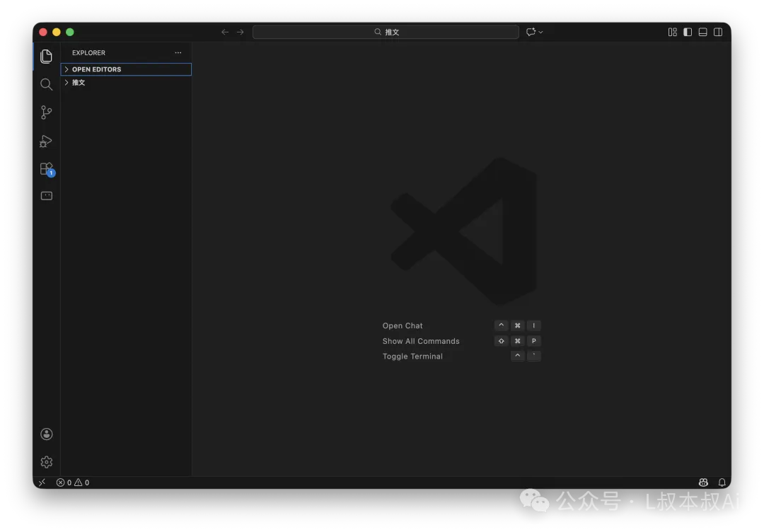This screenshot has height=532, width=764.
Task: Open Copilot status icon in status bar
Action: [x=703, y=482]
